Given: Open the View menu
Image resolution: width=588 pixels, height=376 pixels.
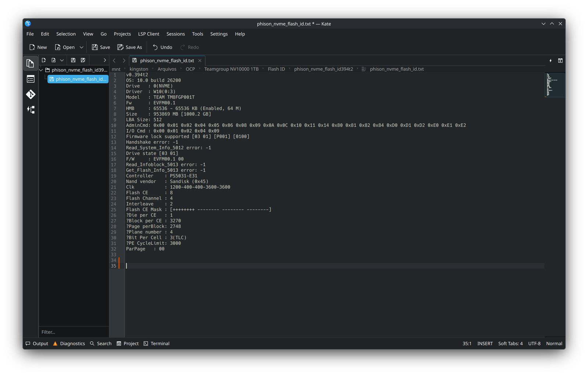Looking at the screenshot, I should click(x=88, y=34).
